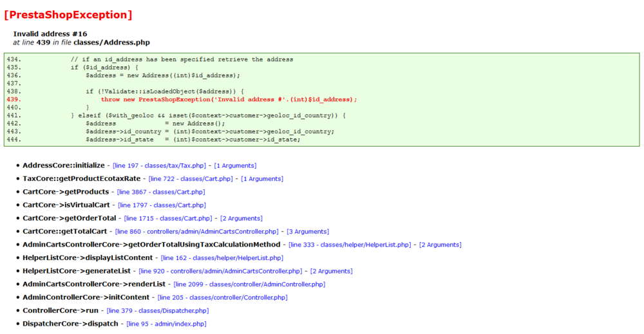Open the 'line 920 - AdminCartsController.php' link
This screenshot has height=334, width=644.
click(x=220, y=271)
